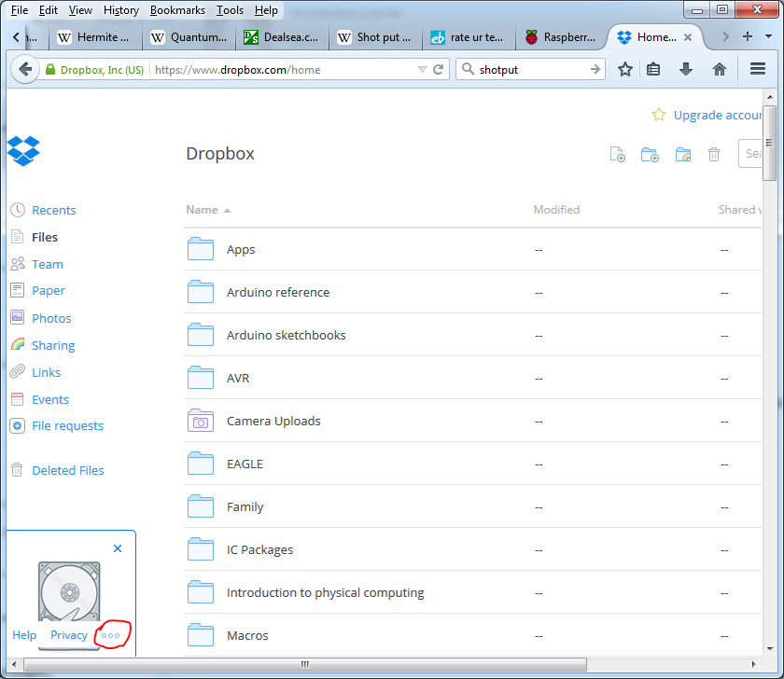Open the more options ellipsis in footer
The height and width of the screenshot is (679, 784).
click(111, 635)
